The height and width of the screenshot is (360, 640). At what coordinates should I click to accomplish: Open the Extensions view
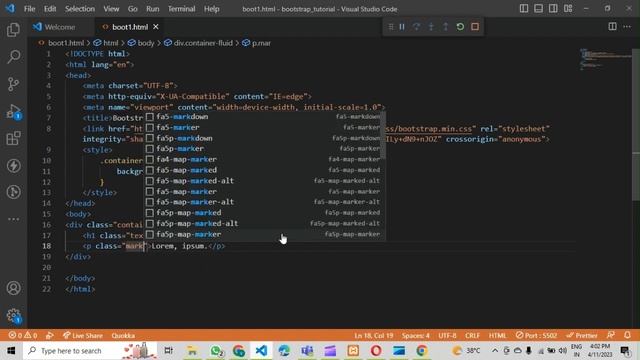click(x=13, y=138)
